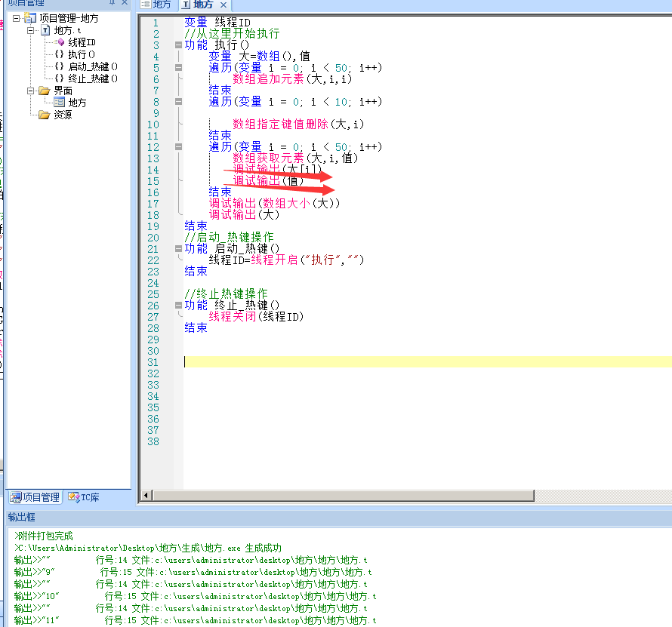Collapse the 界面 folder node
672x627 pixels.
[30, 91]
